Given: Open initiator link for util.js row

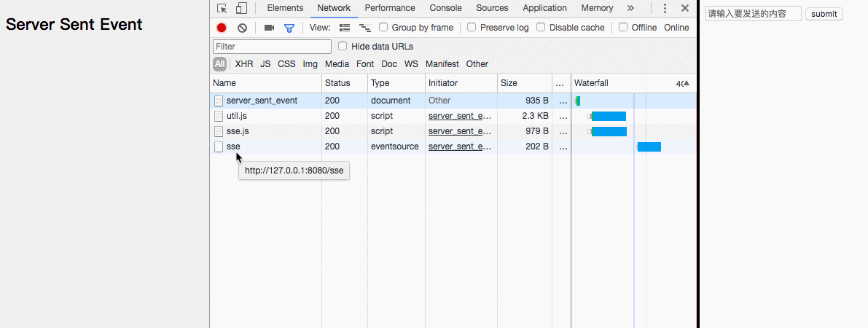Looking at the screenshot, I should click(460, 116).
